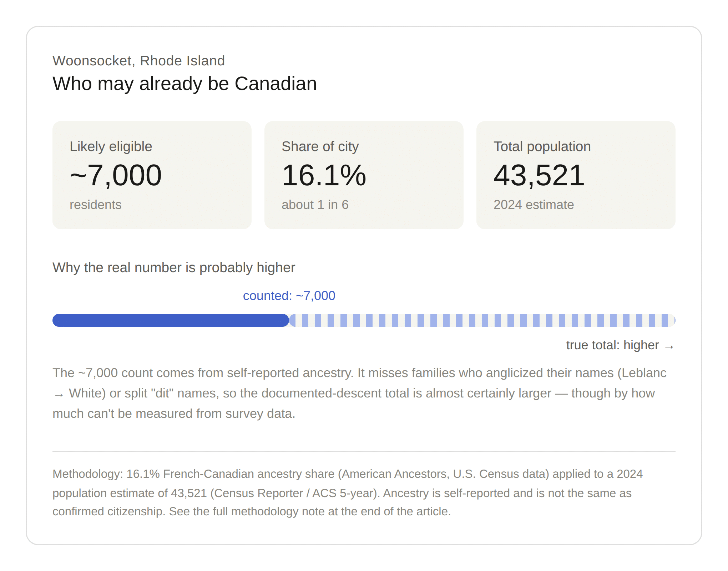Click the Leblanc → White arrow in paragraph
This screenshot has width=728, height=571.
(x=59, y=395)
